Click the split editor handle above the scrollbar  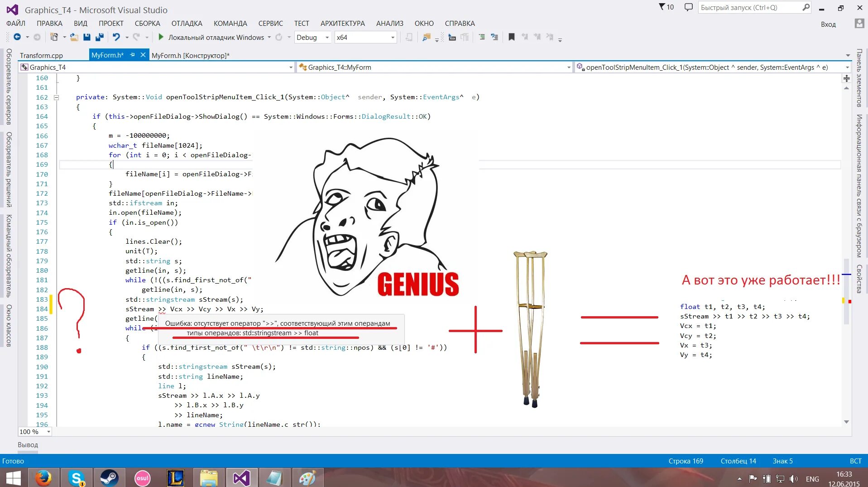846,78
